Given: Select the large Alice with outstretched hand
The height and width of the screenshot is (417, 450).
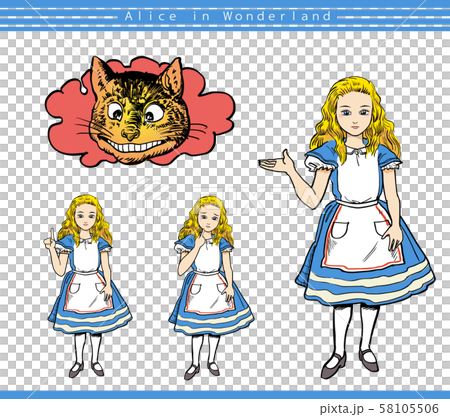Looking at the screenshot, I should (347, 227).
